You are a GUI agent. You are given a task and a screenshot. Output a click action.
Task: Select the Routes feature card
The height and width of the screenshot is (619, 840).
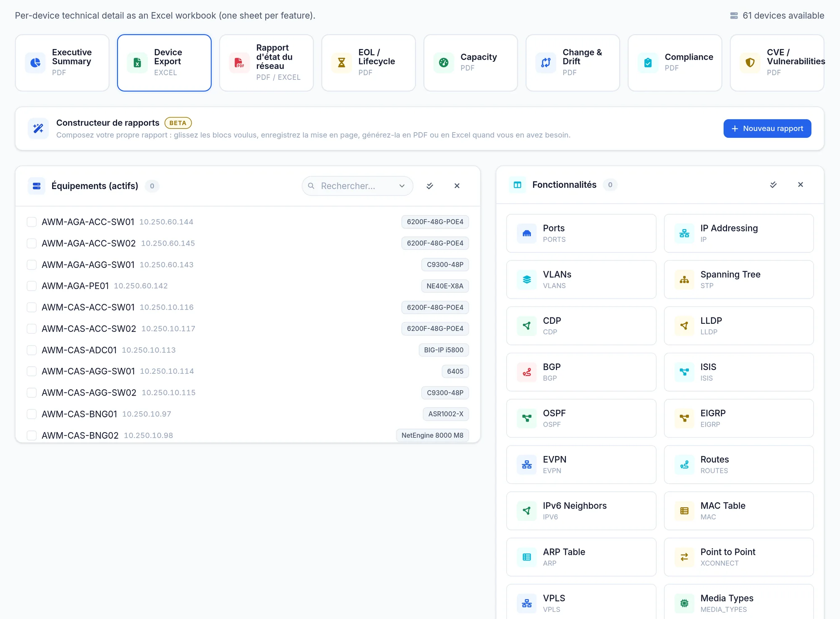pos(739,465)
